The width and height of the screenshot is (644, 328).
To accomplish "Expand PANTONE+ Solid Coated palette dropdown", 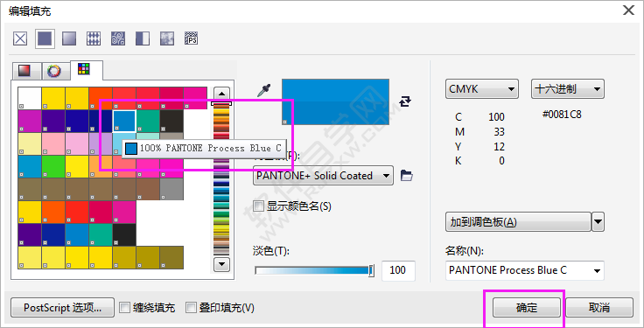I will tap(323, 176).
